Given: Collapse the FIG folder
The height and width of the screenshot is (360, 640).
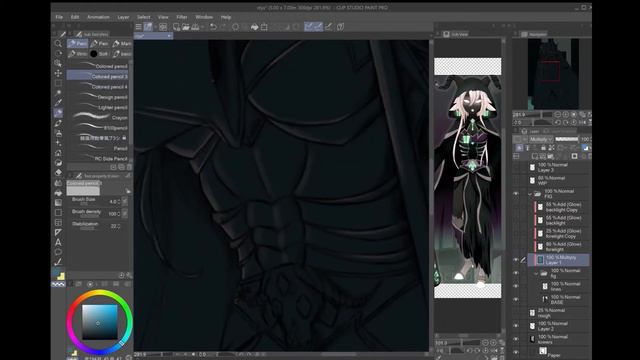Looking at the screenshot, I should 530,194.
